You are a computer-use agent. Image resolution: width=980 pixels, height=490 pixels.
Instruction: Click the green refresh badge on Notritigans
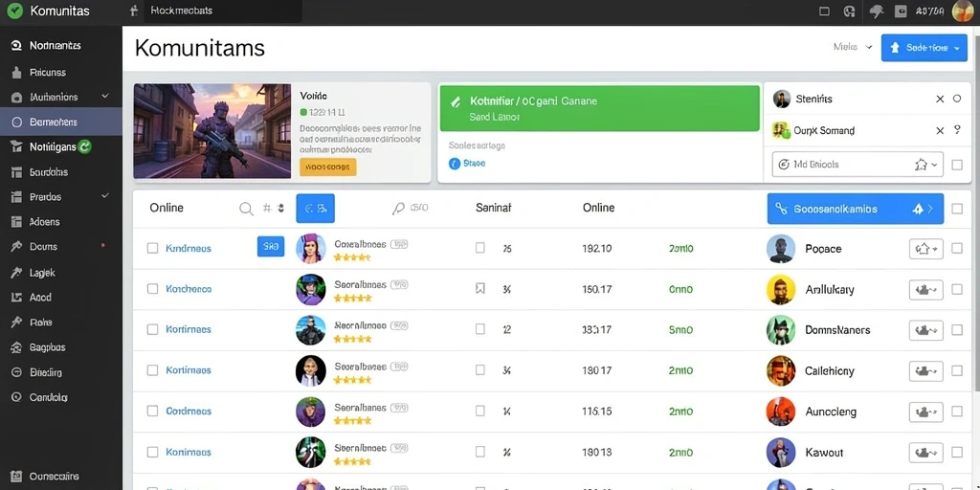[85, 146]
